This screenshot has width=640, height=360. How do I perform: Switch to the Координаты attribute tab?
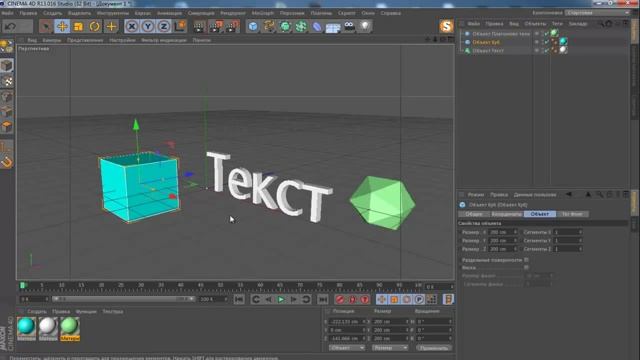[x=507, y=214]
